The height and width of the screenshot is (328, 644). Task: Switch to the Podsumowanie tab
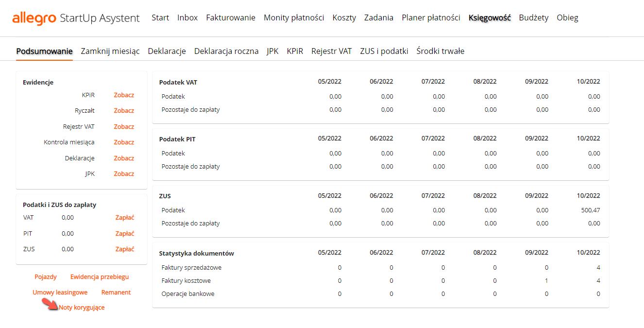(44, 51)
